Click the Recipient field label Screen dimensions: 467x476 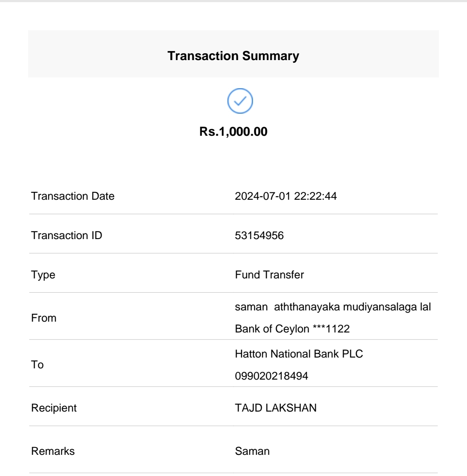54,409
